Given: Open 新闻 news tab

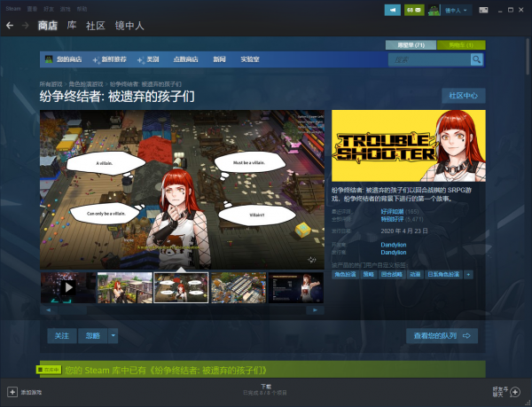Looking at the screenshot, I should [219, 59].
